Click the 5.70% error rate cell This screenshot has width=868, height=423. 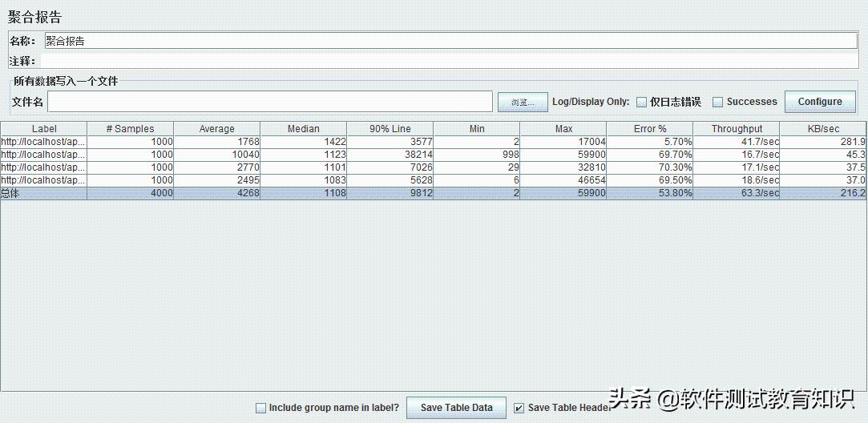[649, 142]
